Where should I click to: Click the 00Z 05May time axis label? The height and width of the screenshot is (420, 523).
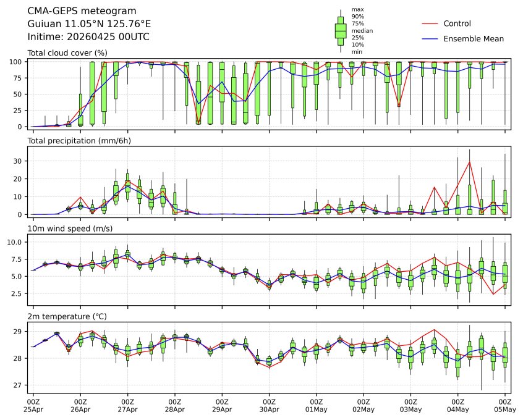coord(505,405)
